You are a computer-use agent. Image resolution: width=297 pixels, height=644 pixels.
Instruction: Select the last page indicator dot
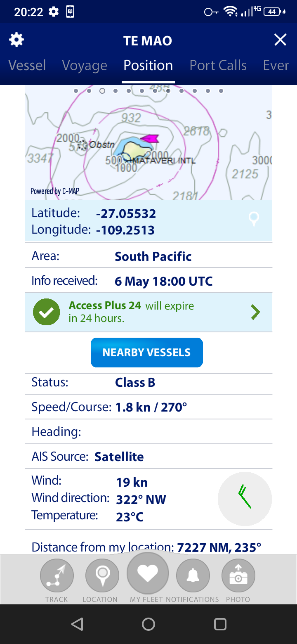pos(221,91)
